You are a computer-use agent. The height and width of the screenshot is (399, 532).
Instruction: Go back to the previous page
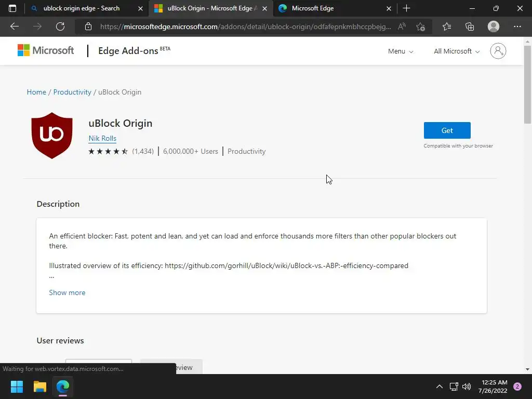14,26
